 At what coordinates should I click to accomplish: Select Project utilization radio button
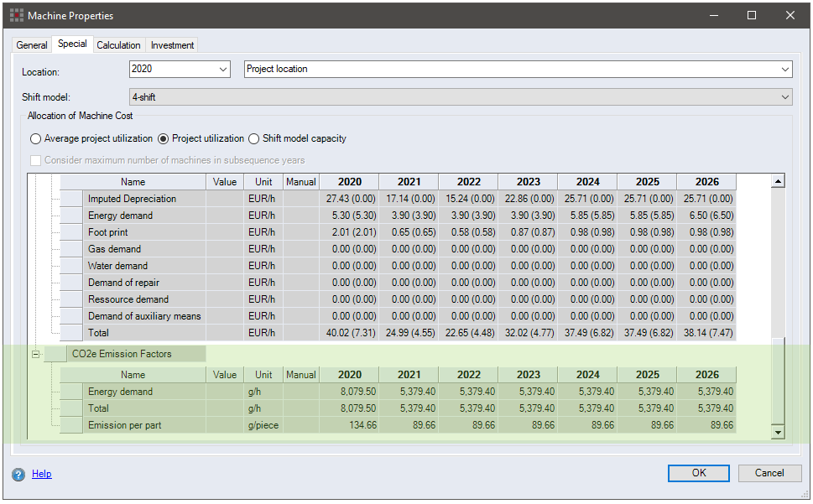(164, 138)
